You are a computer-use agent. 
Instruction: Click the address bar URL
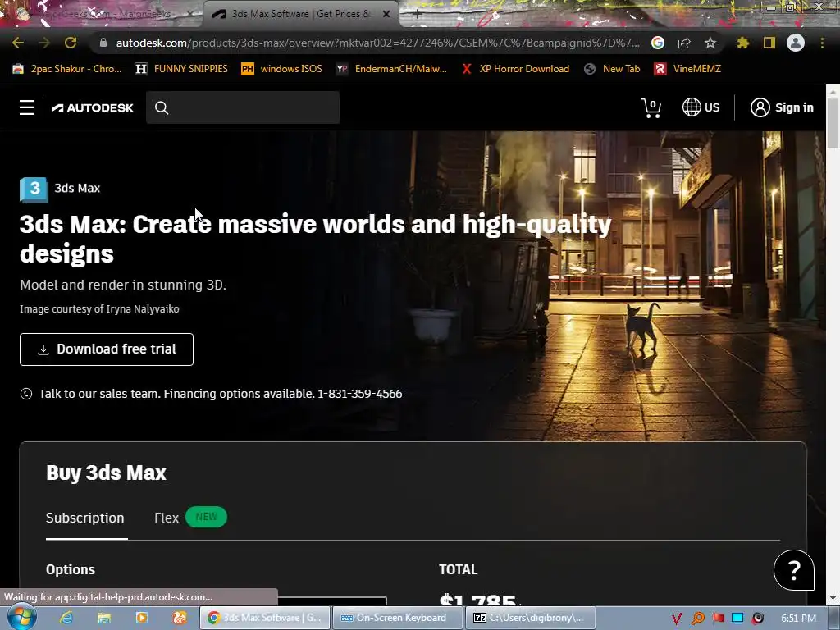tap(377, 43)
